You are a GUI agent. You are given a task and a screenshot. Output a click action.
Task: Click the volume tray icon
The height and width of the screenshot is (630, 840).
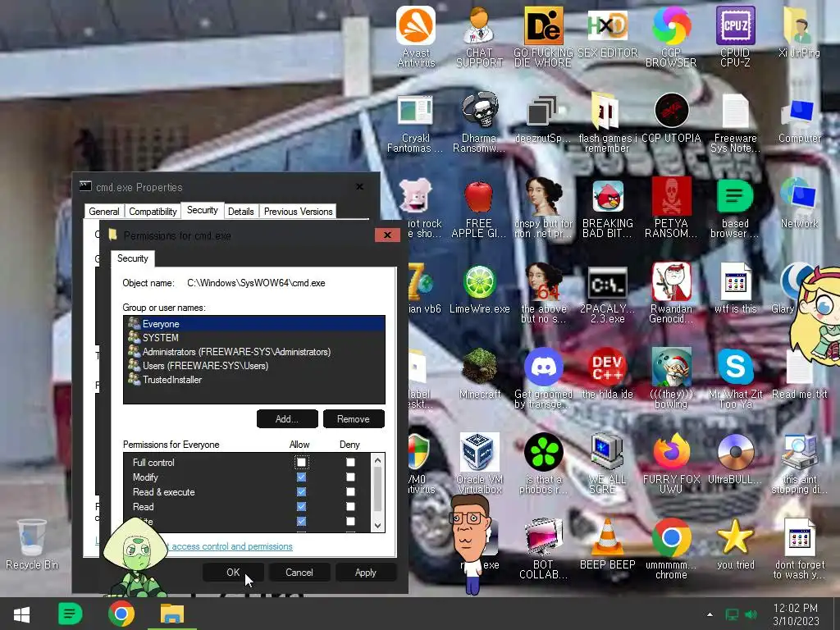[751, 614]
